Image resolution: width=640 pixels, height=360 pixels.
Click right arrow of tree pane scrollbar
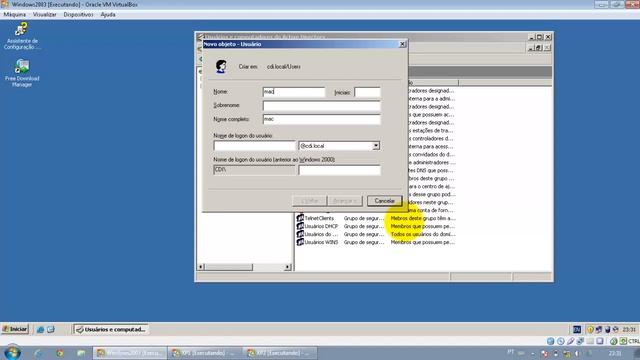click(x=288, y=267)
